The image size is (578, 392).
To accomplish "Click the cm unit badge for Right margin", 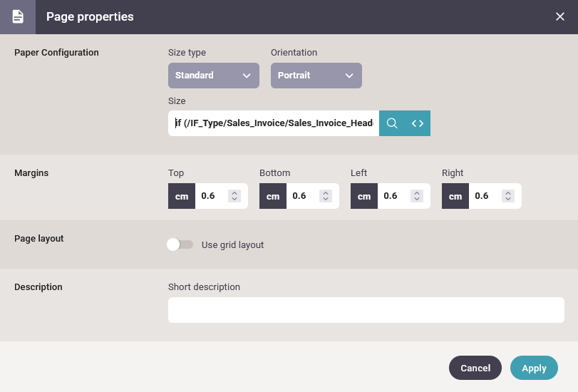I will point(455,196).
